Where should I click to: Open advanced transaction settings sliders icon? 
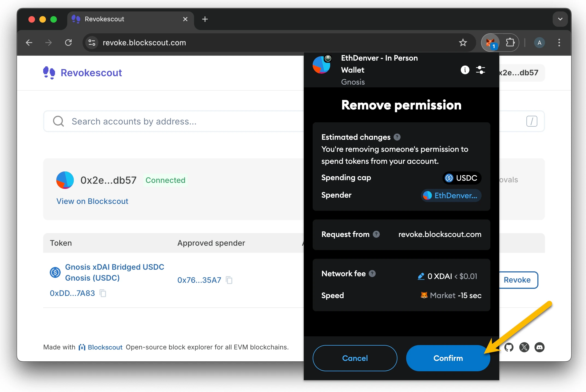(x=480, y=70)
